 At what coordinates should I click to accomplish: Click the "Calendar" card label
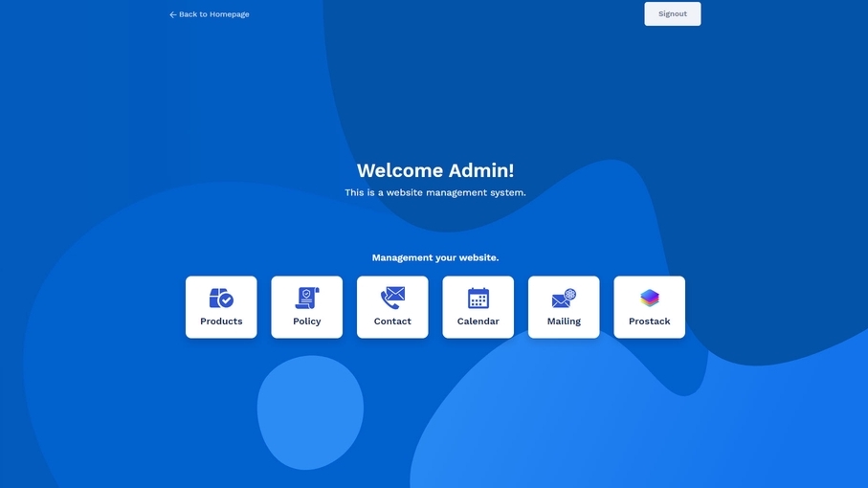coord(479,322)
